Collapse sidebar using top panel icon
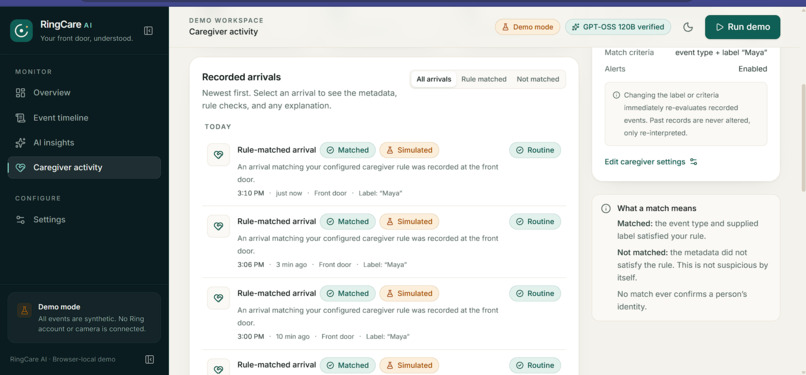The image size is (806, 375). point(149,31)
